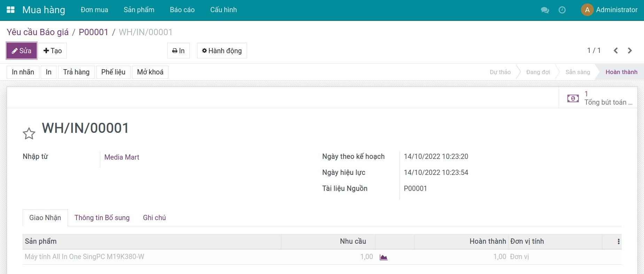Open the conversations chat icon
644x274 pixels.
coord(545,10)
